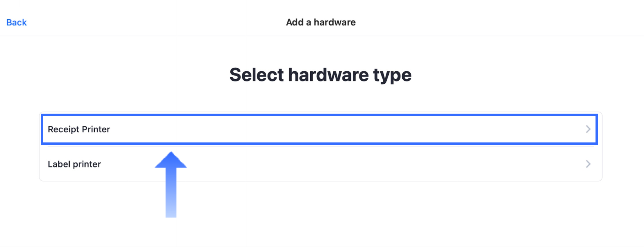The image size is (644, 247).
Task: Open the Receipt Printer options via its chevron
Action: [x=588, y=129]
